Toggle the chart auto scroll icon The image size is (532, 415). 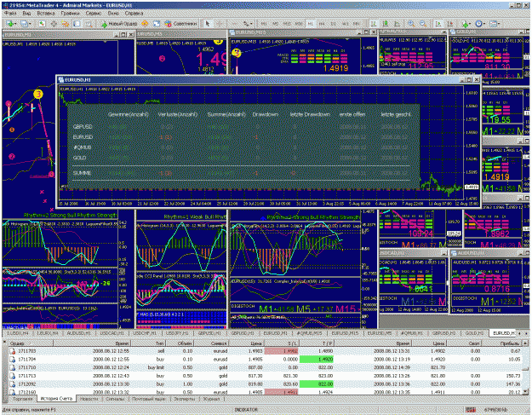438,23
